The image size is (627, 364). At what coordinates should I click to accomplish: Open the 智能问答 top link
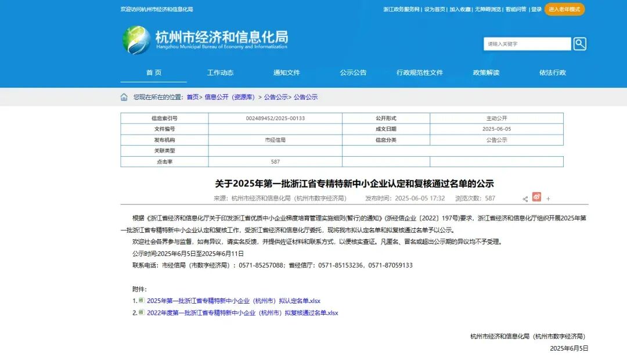click(516, 9)
